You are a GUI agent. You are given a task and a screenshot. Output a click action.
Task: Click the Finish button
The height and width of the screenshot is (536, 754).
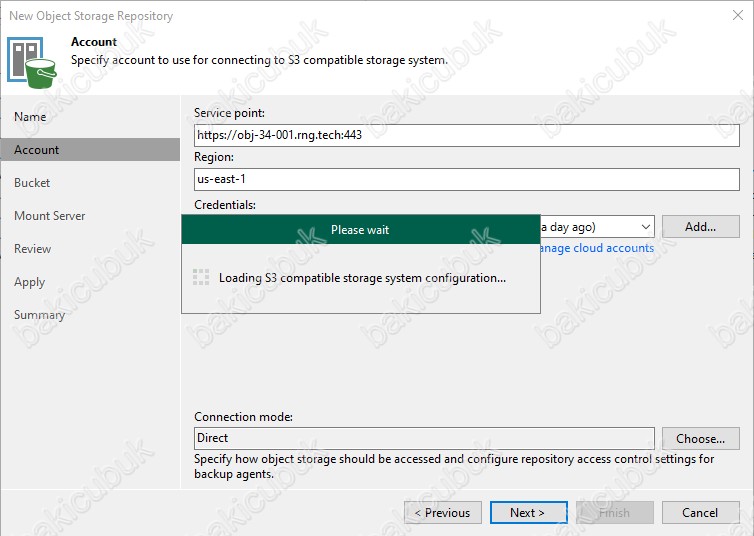(615, 513)
